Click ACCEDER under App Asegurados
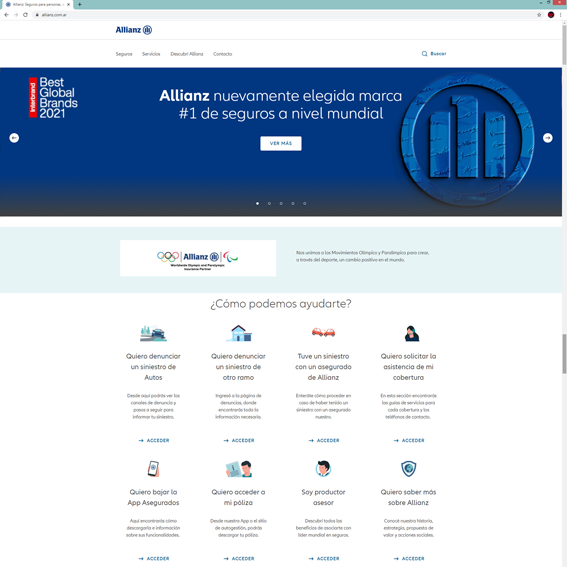567x567 pixels. pos(154,558)
